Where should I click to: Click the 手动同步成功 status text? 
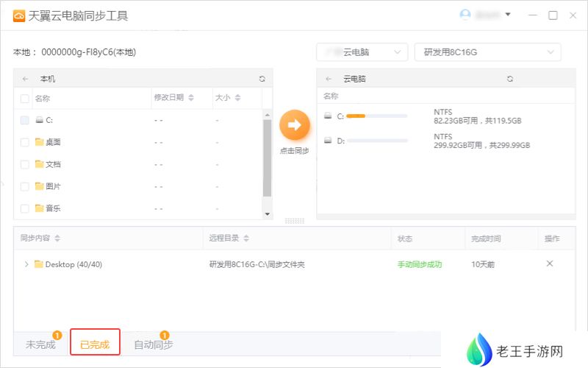420,264
